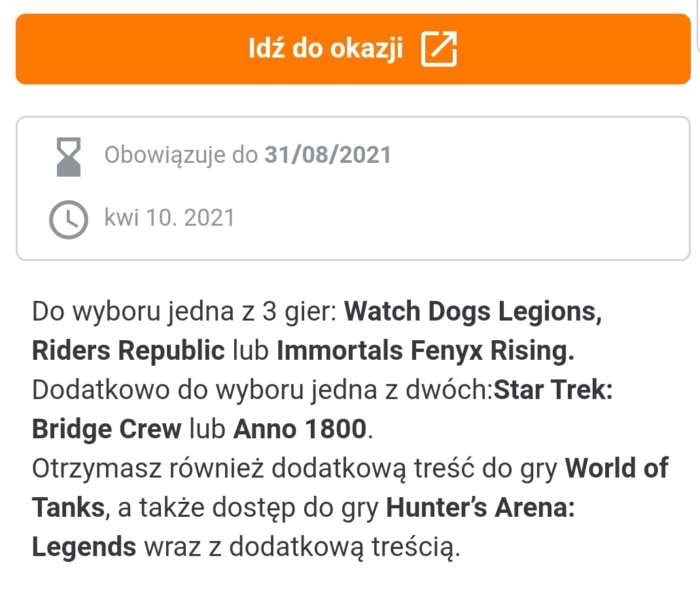Click "Otrzymasz również dodatkową treść" sentence start
The width and height of the screenshot is (700, 594).
tap(196, 469)
